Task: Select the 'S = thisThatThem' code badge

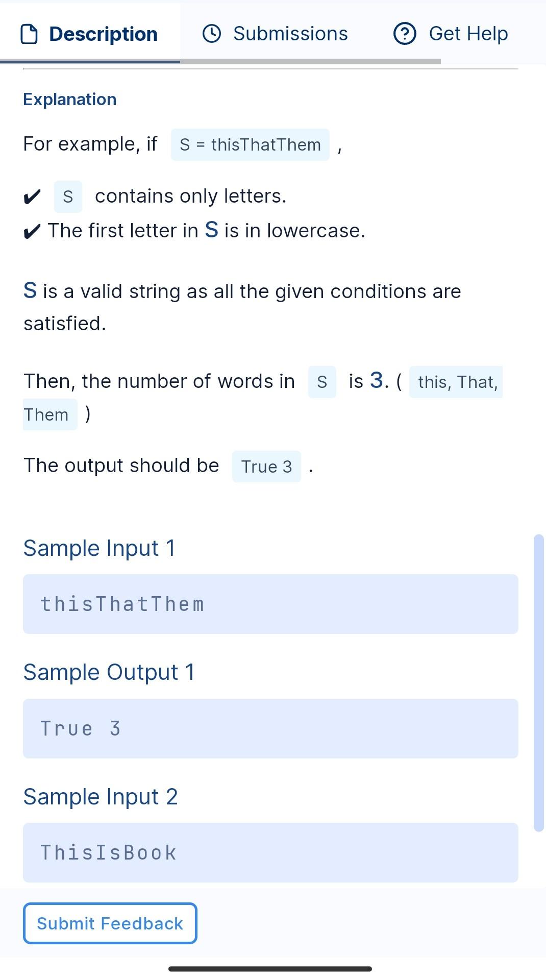Action: pos(250,144)
